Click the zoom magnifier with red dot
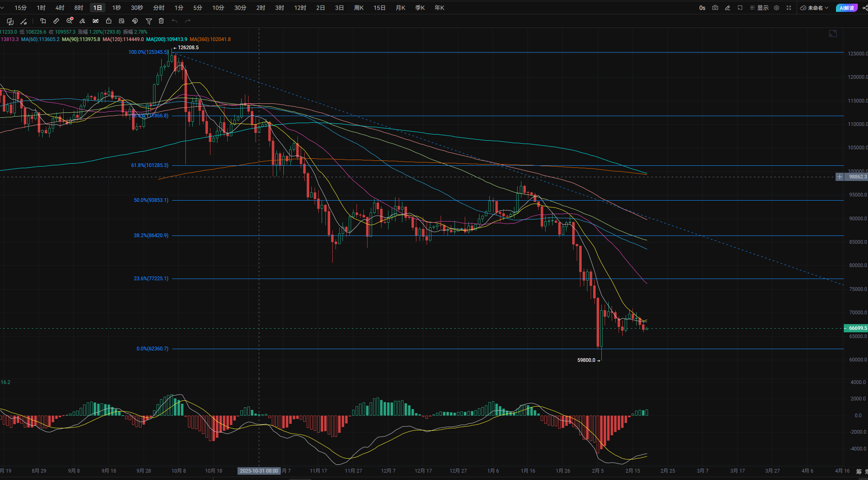This screenshot has height=480, width=868. (x=69, y=21)
